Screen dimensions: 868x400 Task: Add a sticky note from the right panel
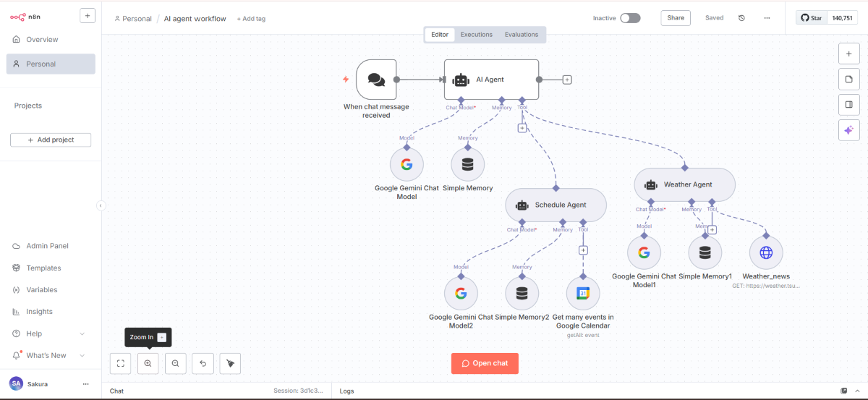click(x=848, y=79)
